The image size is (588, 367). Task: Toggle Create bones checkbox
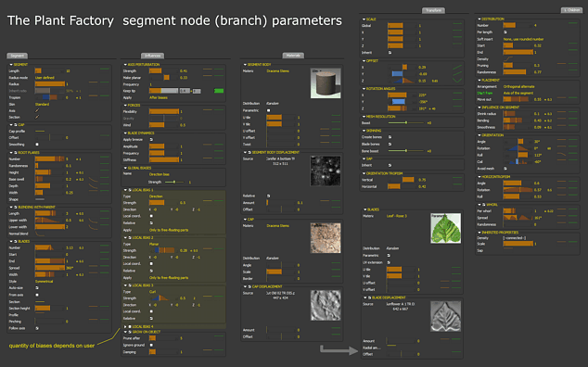[x=390, y=137]
